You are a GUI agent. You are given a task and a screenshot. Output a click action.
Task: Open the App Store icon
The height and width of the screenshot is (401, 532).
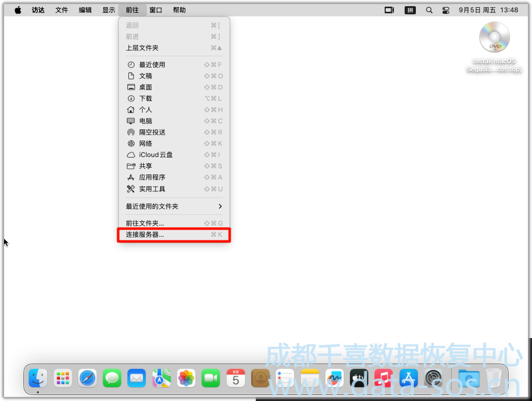pos(408,378)
